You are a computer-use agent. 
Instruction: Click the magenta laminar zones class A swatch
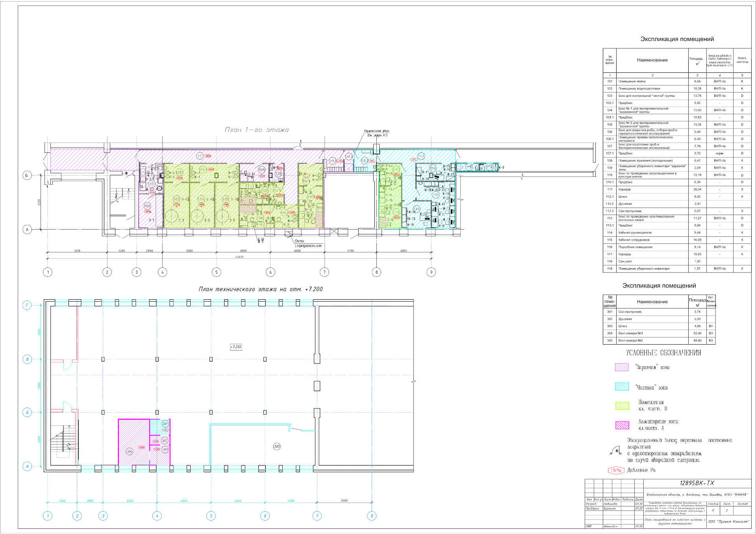coord(622,425)
